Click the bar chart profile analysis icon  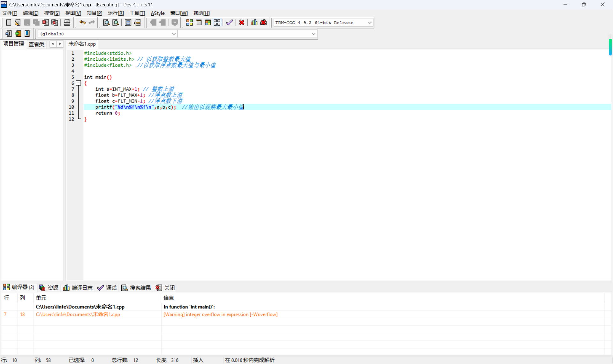pos(254,23)
